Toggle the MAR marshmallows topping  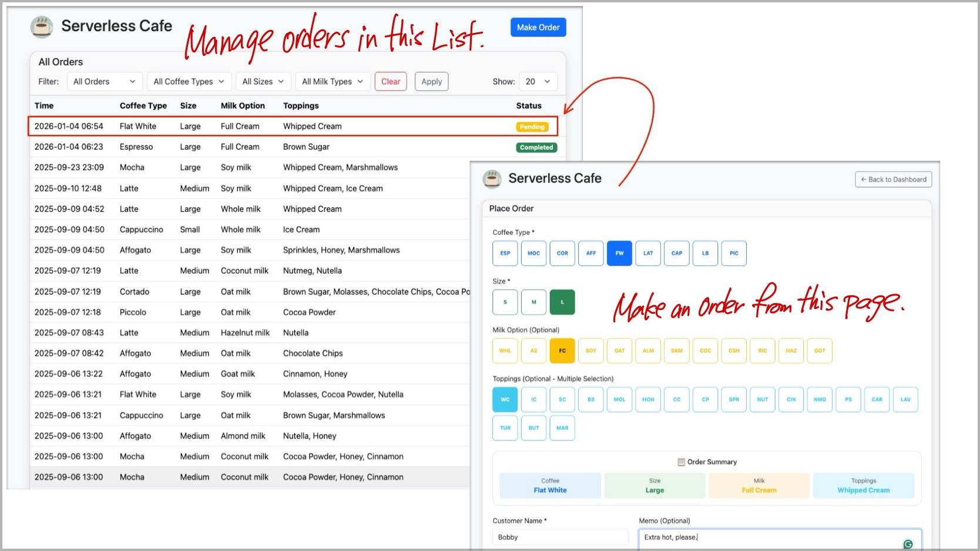562,428
